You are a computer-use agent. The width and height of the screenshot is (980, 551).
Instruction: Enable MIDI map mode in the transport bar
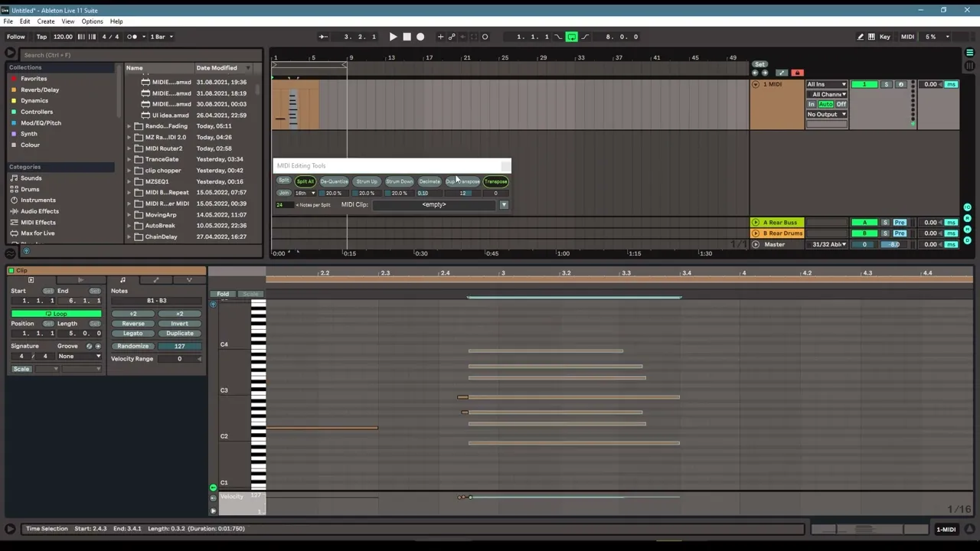click(907, 37)
